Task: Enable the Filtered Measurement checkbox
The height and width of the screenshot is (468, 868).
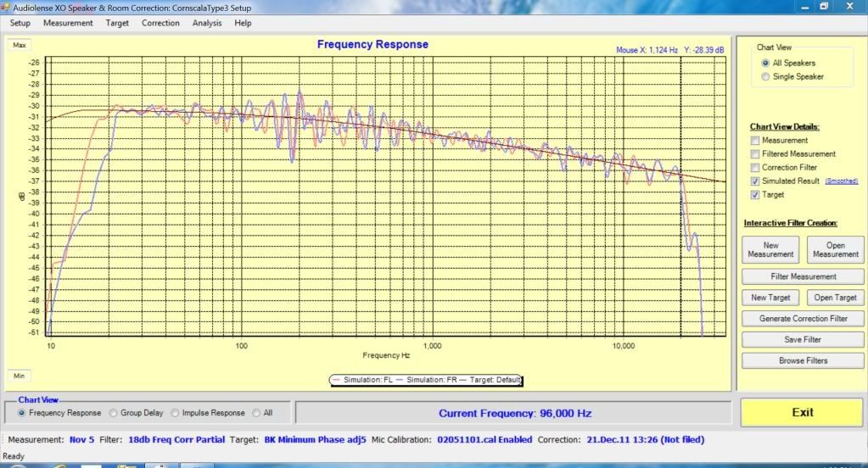Action: pyautogui.click(x=755, y=154)
